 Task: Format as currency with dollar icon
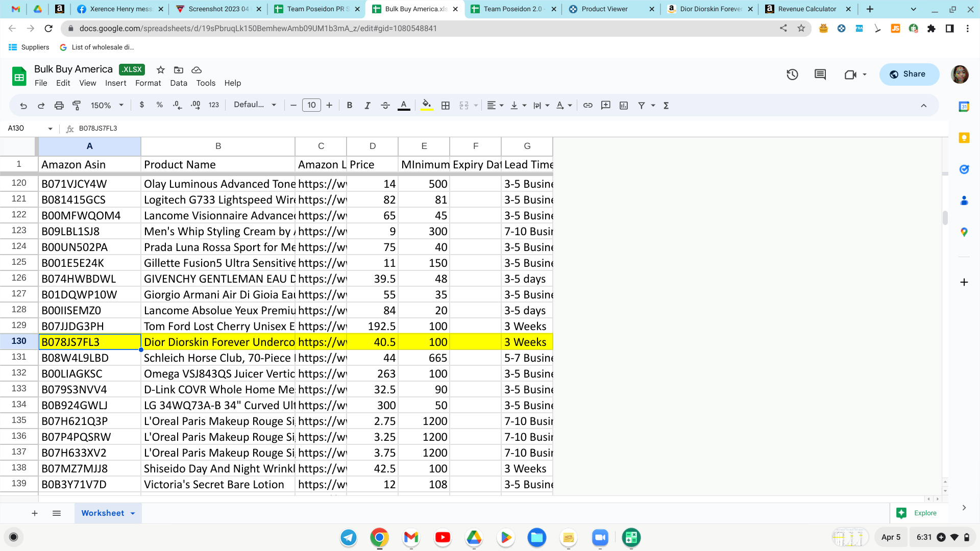[x=142, y=105]
